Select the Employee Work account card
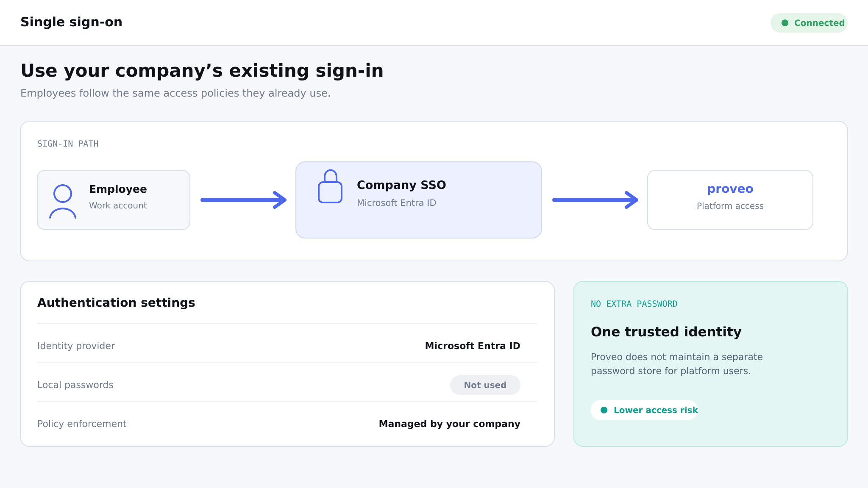 (x=114, y=200)
